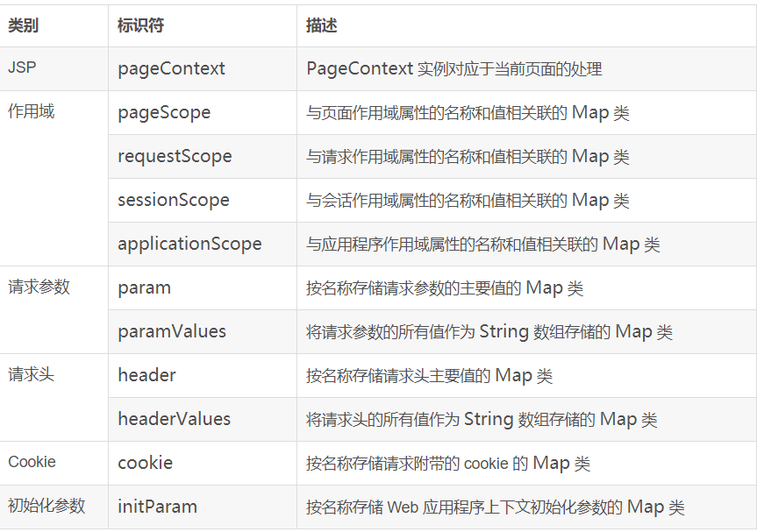This screenshot has height=532, width=757.
Task: Click the requestScope identifier text
Action: [x=175, y=156]
